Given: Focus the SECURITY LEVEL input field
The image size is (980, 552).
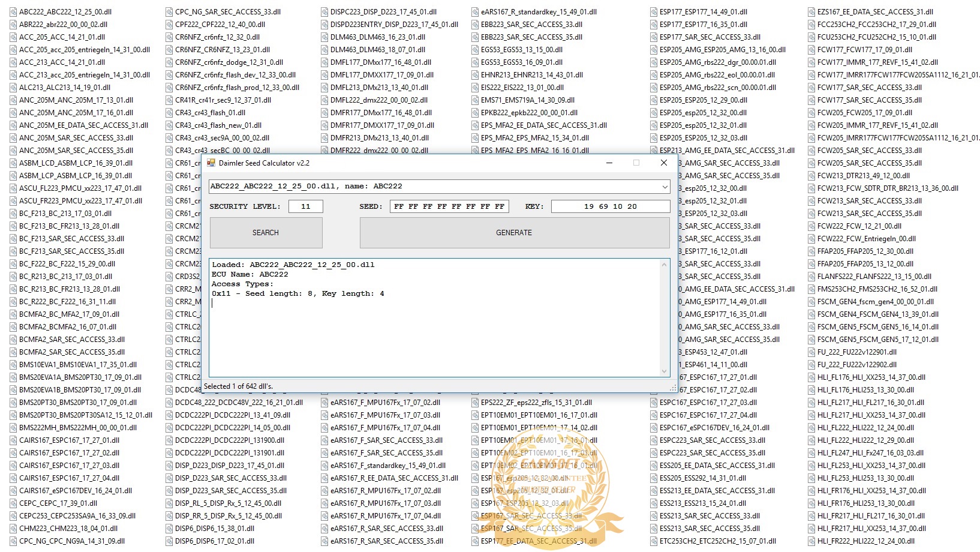Looking at the screenshot, I should (306, 206).
